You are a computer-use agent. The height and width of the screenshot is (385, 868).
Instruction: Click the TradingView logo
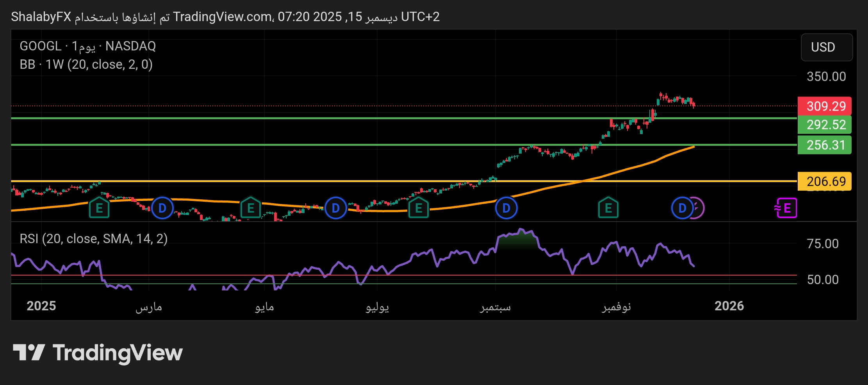coord(98,353)
